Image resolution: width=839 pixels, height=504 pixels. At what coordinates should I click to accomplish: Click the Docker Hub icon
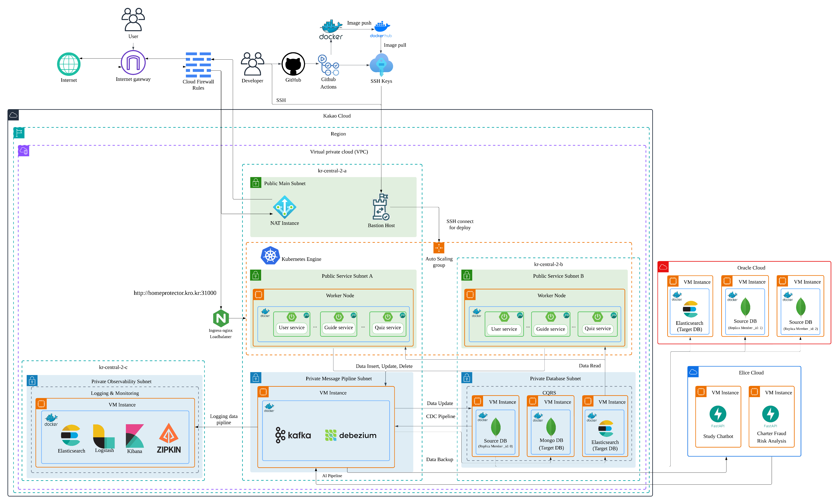click(x=381, y=29)
